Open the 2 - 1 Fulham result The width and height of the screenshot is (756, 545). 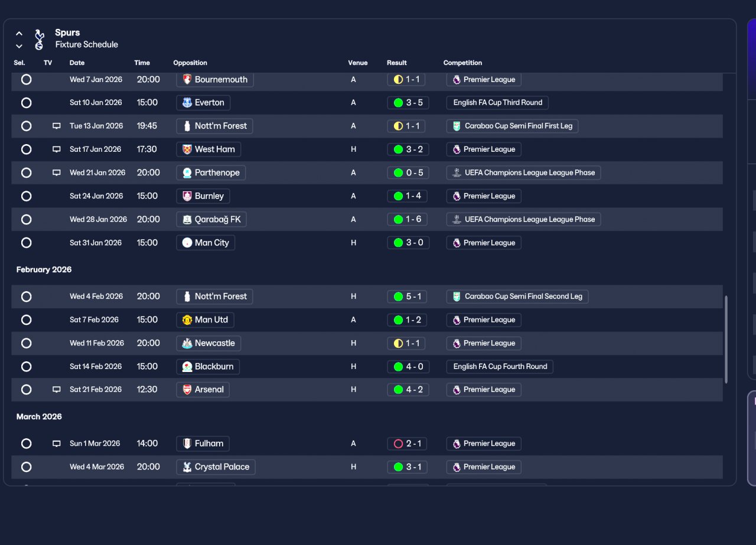(x=408, y=443)
